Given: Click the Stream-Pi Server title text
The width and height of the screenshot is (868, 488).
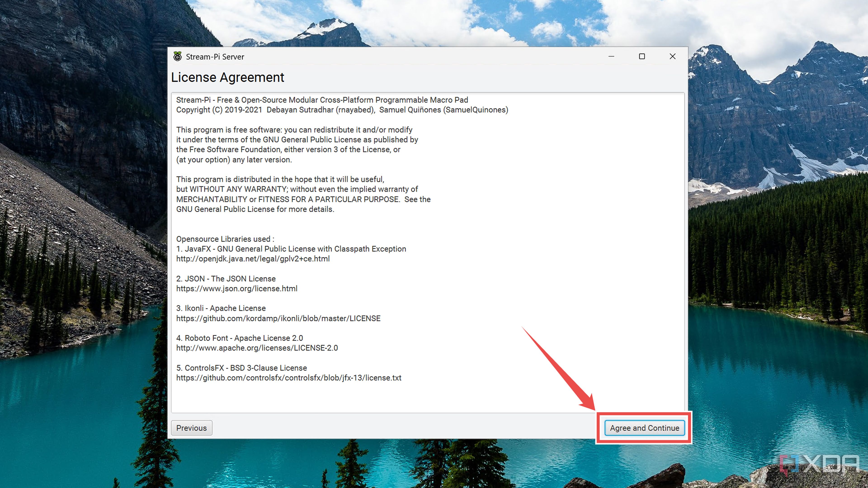Looking at the screenshot, I should point(215,56).
